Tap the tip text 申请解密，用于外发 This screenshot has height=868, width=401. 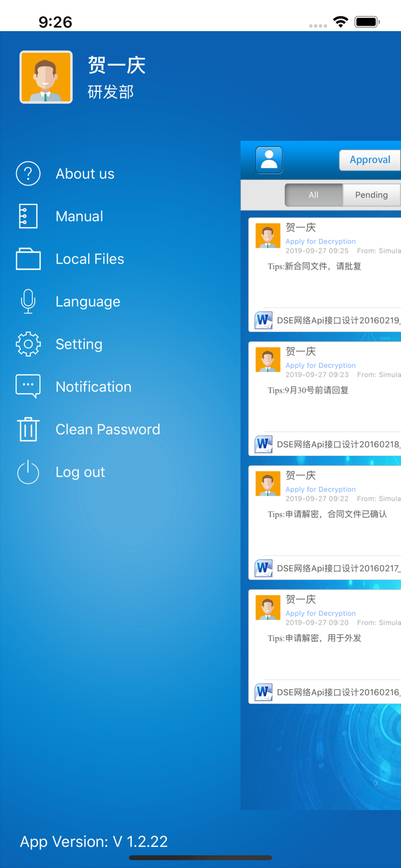[323, 638]
